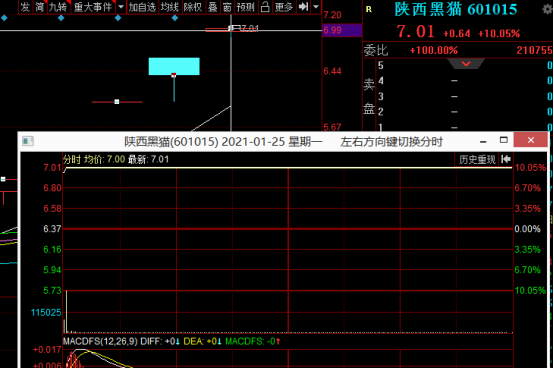Click the jump-to-end arrow icon in toolbar

pos(303,7)
